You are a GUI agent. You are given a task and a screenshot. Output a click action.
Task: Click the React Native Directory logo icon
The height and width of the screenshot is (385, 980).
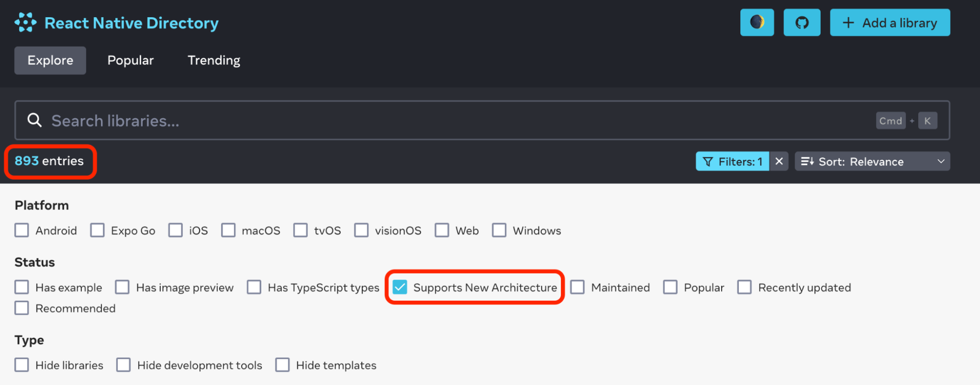[x=25, y=23]
